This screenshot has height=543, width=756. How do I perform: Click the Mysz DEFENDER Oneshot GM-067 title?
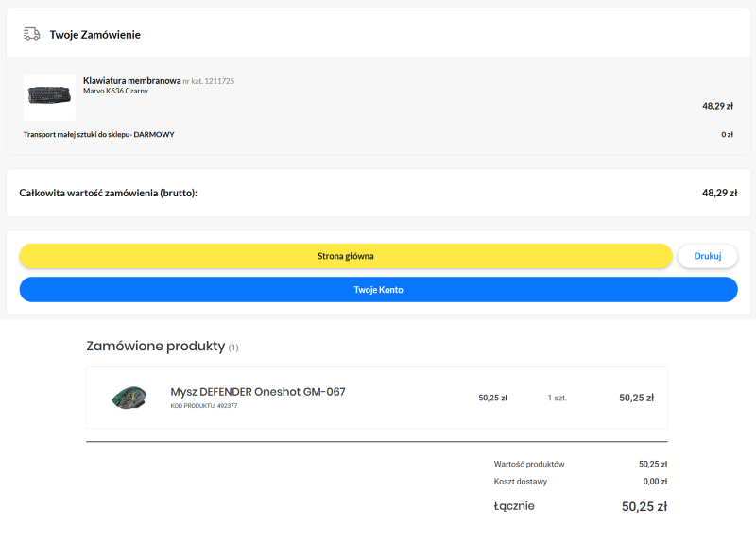click(x=258, y=392)
